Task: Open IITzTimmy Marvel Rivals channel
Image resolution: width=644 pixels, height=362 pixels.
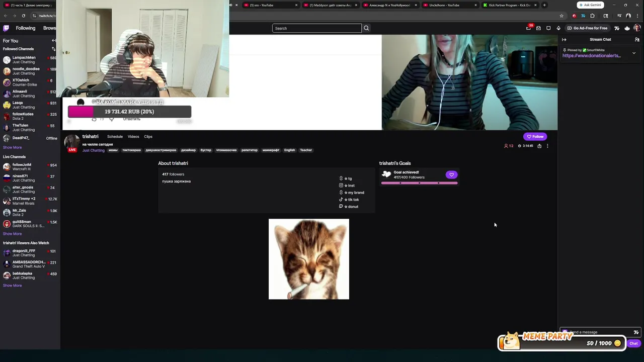Action: [30, 201]
